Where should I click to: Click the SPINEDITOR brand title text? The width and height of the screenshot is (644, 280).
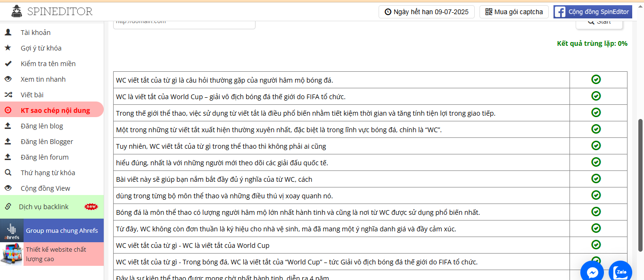click(x=60, y=11)
